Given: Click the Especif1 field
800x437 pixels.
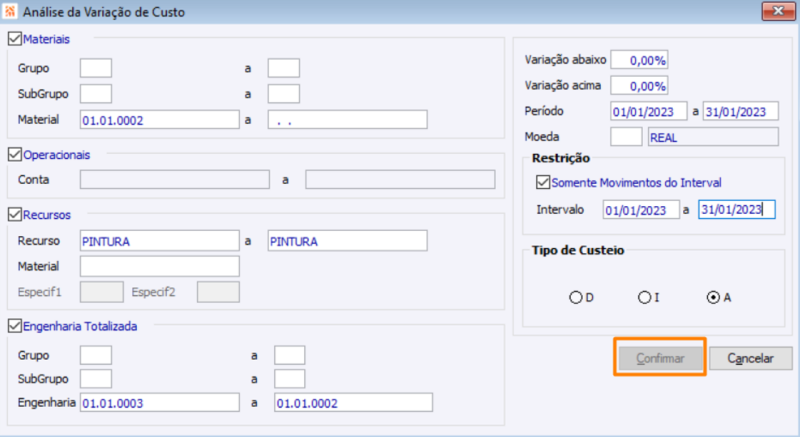Looking at the screenshot, I should [x=102, y=292].
